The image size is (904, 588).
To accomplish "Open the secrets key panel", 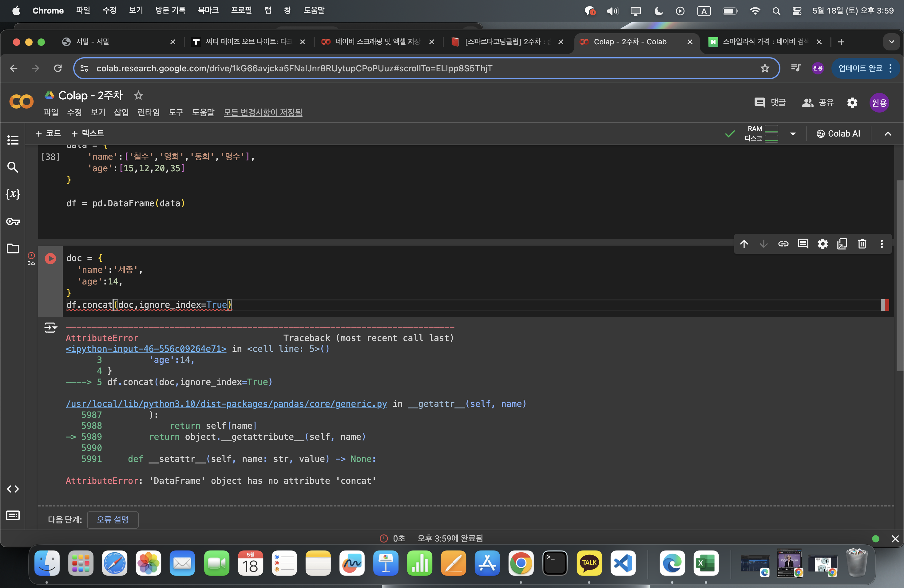I will tap(13, 221).
